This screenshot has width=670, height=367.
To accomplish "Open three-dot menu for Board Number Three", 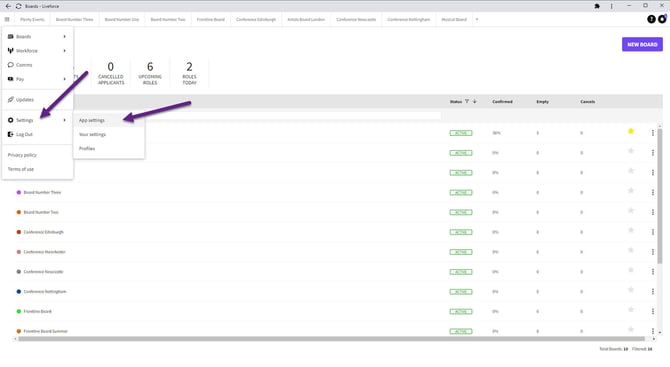I will 652,192.
